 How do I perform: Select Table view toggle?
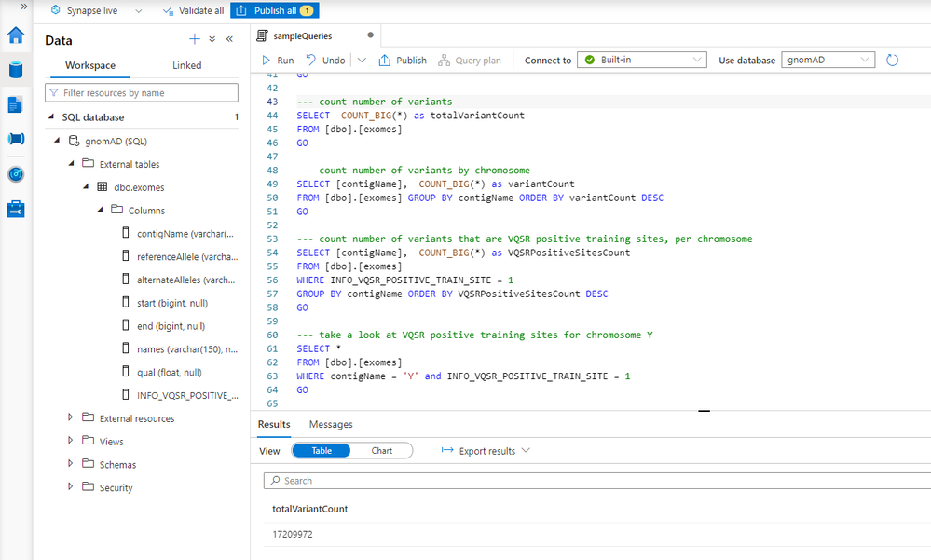click(322, 451)
